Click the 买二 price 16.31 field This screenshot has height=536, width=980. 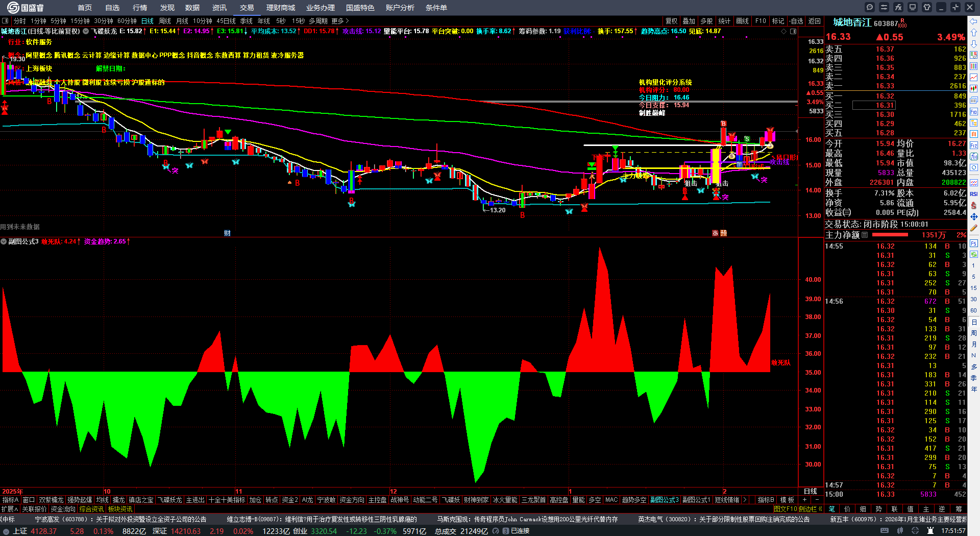[x=874, y=105]
